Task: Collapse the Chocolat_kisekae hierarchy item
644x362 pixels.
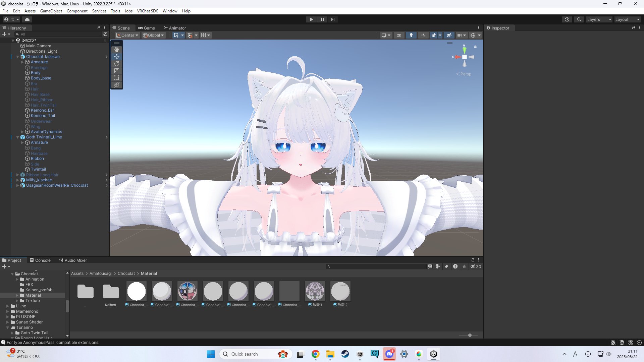Action: click(x=18, y=57)
